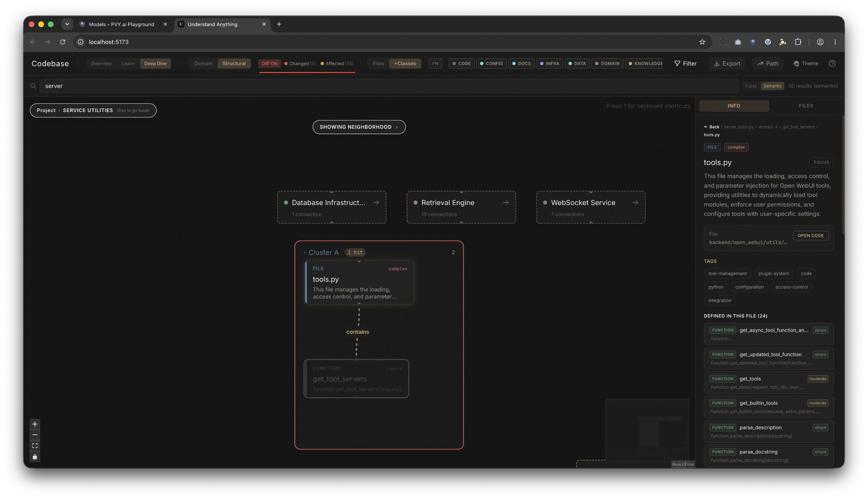
Task: Open a new browser tab
Action: click(279, 24)
